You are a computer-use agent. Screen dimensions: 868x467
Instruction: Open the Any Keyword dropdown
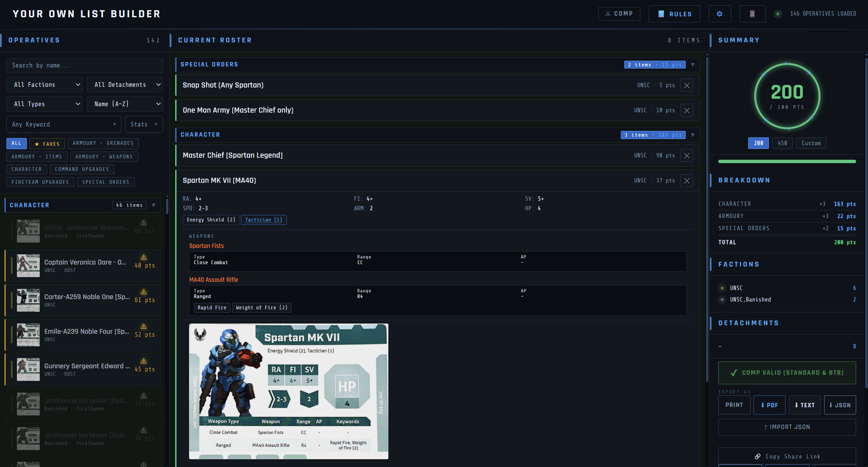pos(64,124)
